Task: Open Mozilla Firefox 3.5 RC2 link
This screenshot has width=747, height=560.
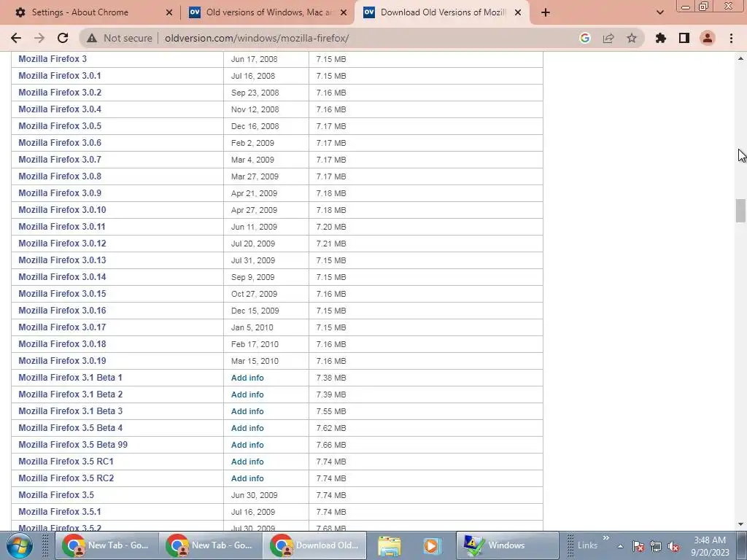Action: click(66, 478)
